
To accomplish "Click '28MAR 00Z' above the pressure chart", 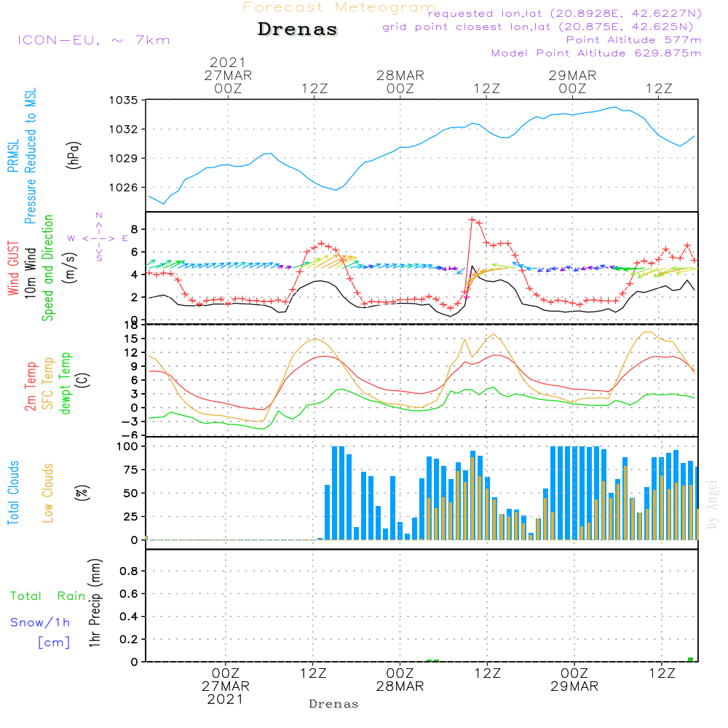I will coord(400,82).
